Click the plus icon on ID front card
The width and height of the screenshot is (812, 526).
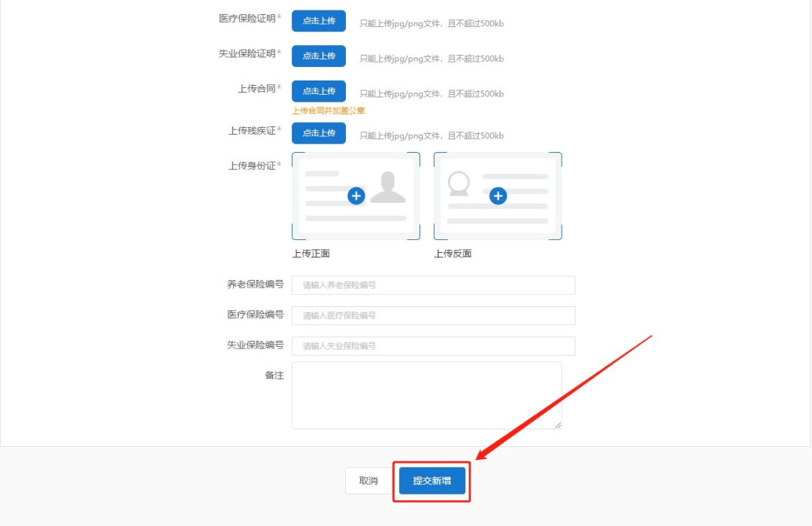356,196
